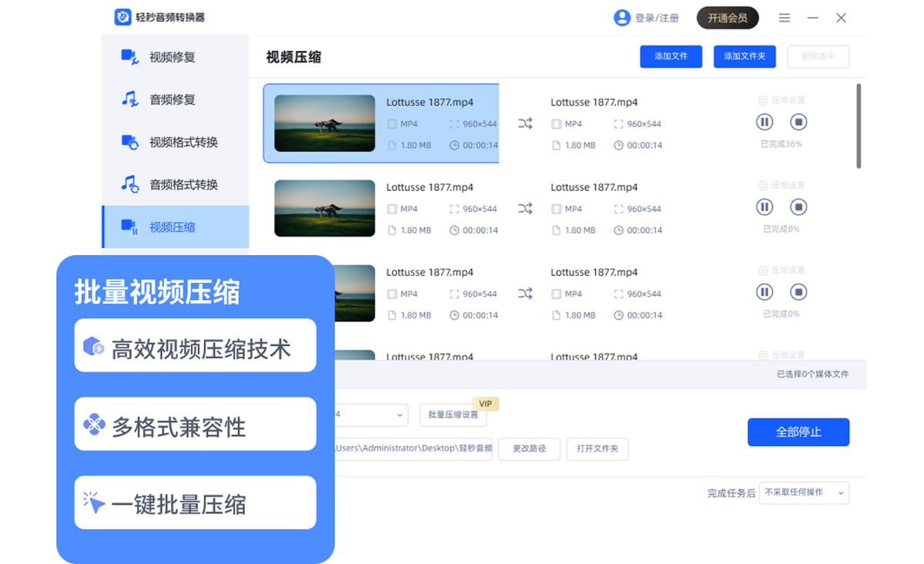This screenshot has height=564, width=924.
Task: Click the 添加文件 button
Action: coord(671,56)
